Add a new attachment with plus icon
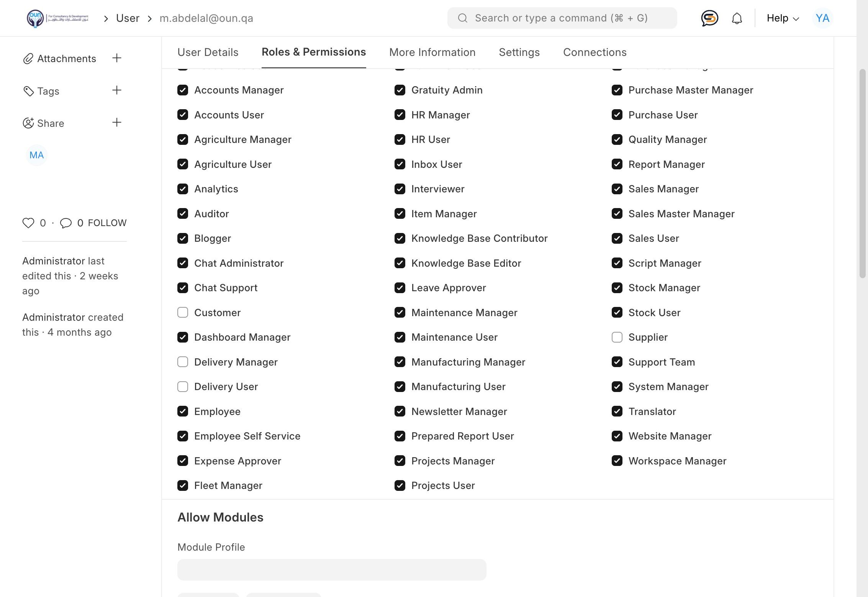This screenshot has width=868, height=597. 117,58
